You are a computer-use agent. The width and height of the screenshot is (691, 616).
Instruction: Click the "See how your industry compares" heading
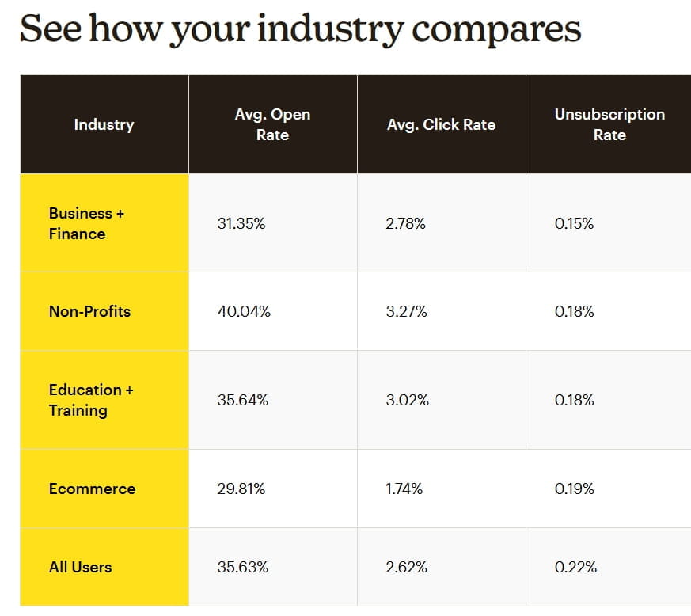(300, 29)
